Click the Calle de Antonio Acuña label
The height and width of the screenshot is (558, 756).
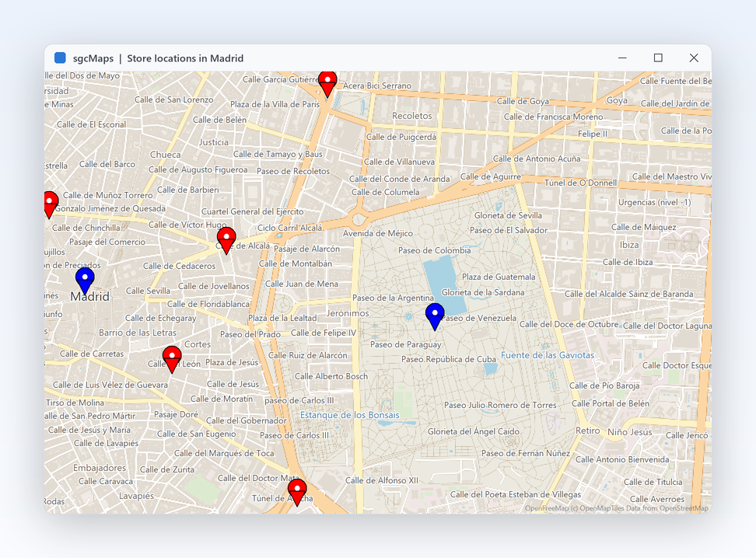coord(536,159)
